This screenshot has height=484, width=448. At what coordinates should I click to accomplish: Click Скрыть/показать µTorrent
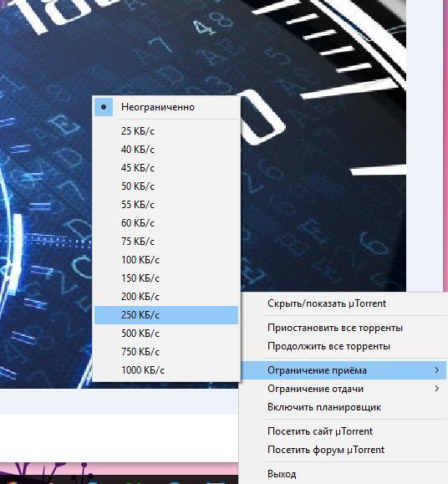click(344, 303)
